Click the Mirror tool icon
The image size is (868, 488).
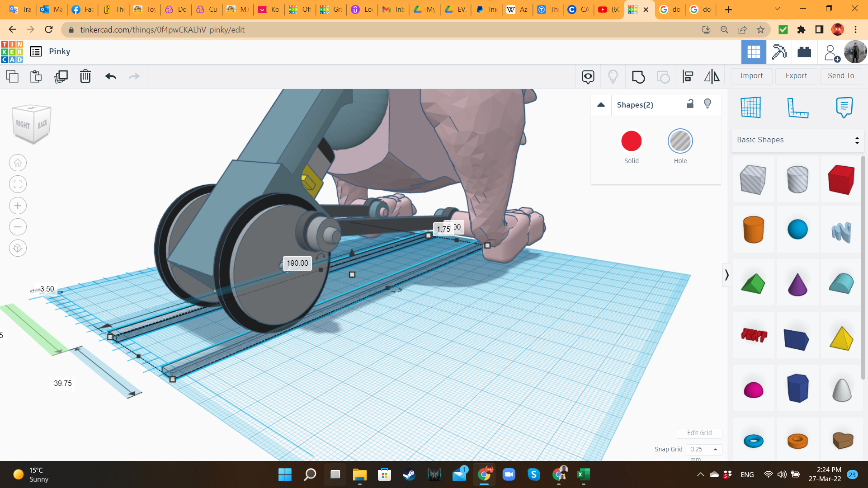click(x=712, y=77)
